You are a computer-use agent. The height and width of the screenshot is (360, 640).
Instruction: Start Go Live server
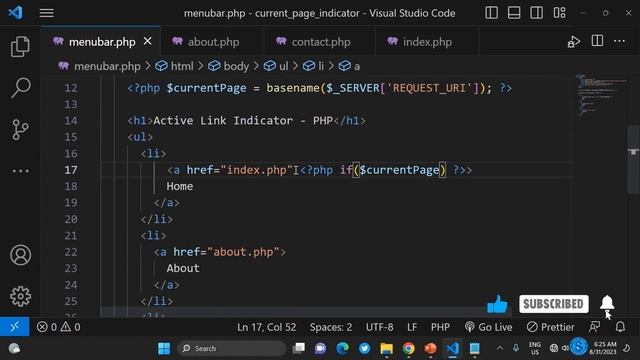tap(488, 327)
